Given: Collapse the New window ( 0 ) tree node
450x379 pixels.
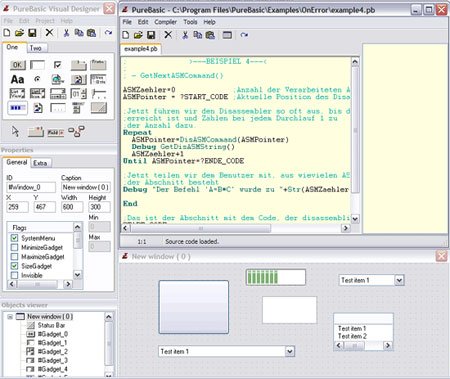Looking at the screenshot, I should click(10, 317).
